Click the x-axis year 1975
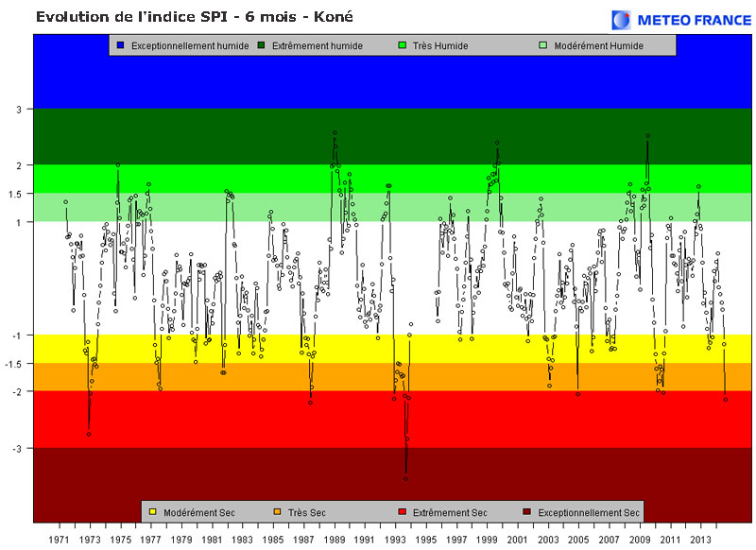Image resolution: width=756 pixels, height=550 pixels. [120, 540]
